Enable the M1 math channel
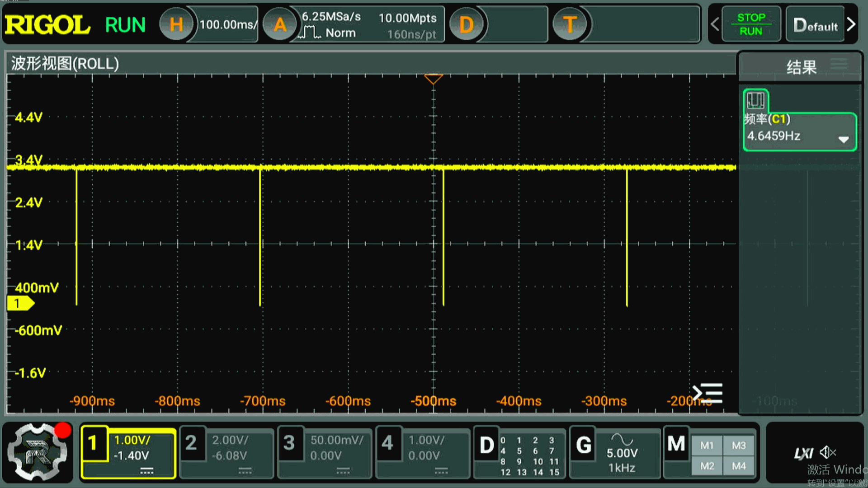The image size is (868, 488). pos(707,446)
